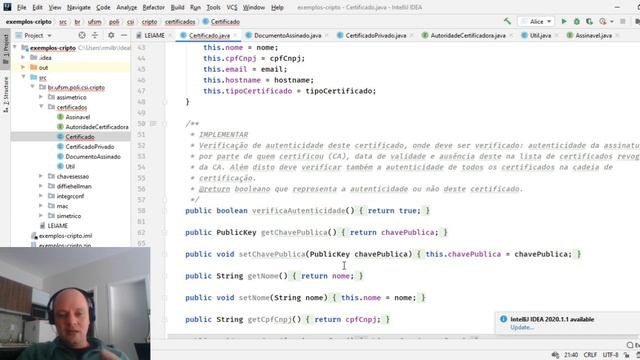
Task: Start debugging with the green bug icon
Action: 576,21
